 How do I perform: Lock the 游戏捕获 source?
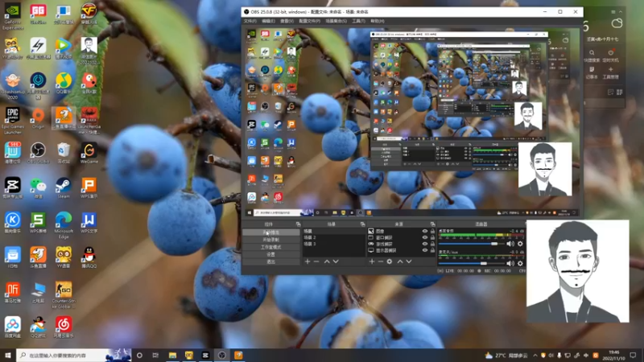pyautogui.click(x=432, y=244)
